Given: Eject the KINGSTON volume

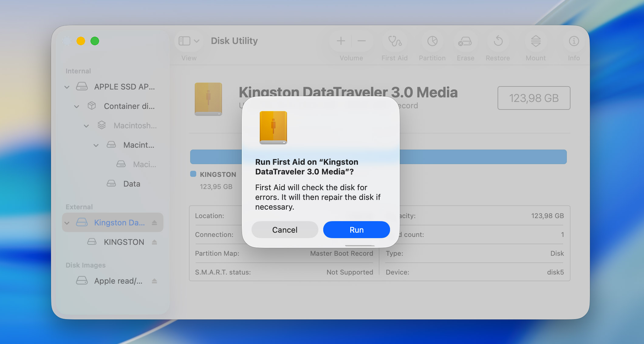Looking at the screenshot, I should pyautogui.click(x=155, y=242).
